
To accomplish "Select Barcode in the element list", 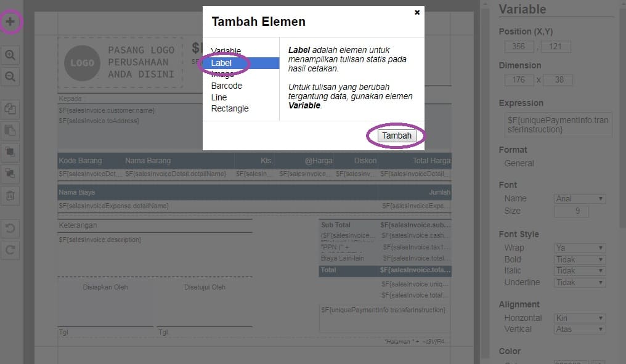I will click(227, 86).
